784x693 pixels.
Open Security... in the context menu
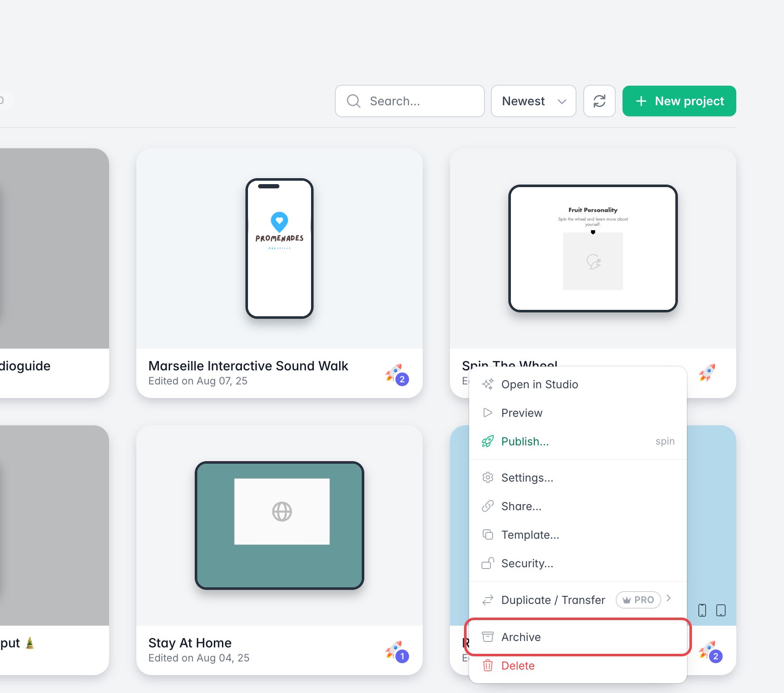[x=578, y=563]
